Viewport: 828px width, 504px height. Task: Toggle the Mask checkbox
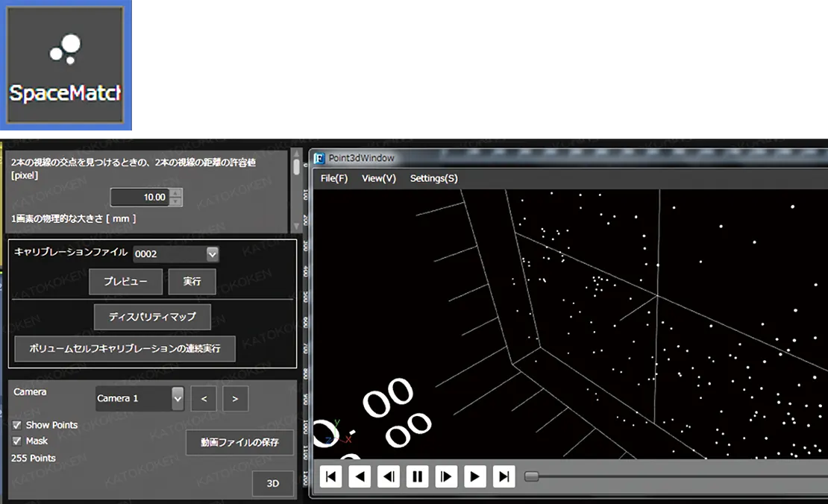tap(17, 441)
